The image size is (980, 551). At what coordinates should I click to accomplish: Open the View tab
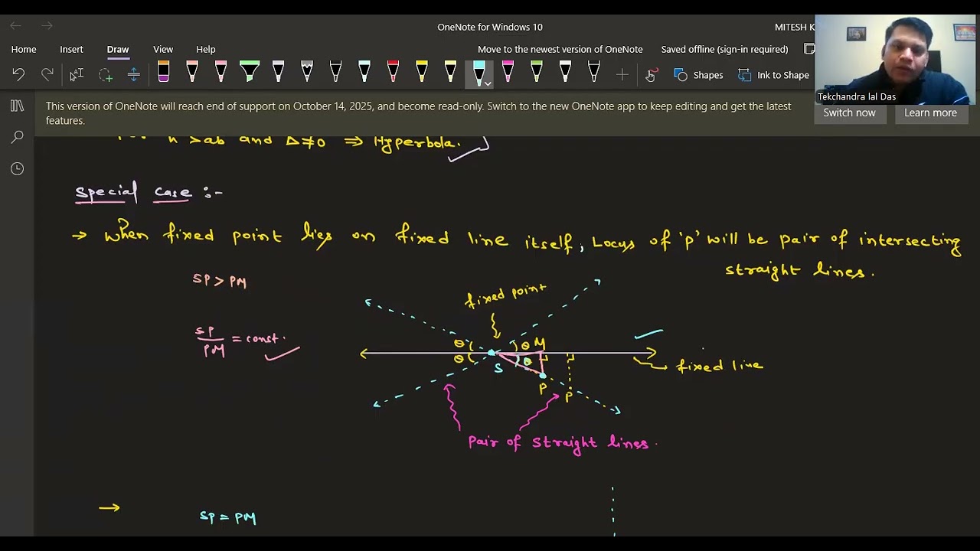point(163,49)
